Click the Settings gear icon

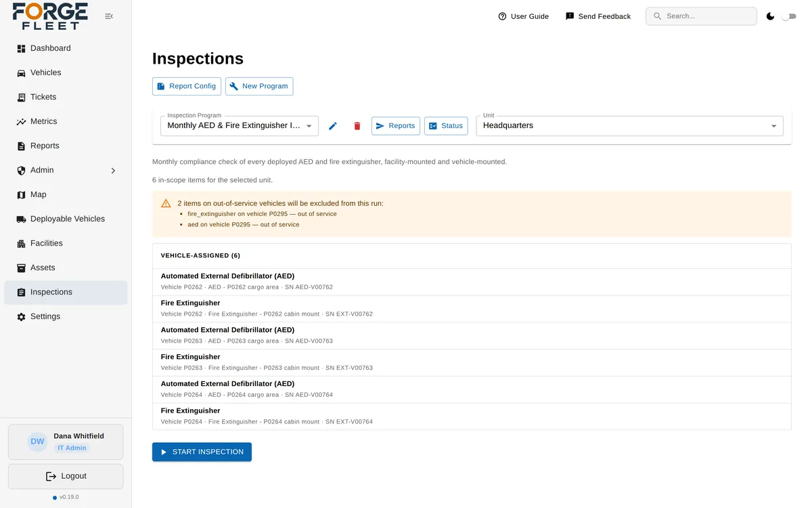[x=21, y=317]
